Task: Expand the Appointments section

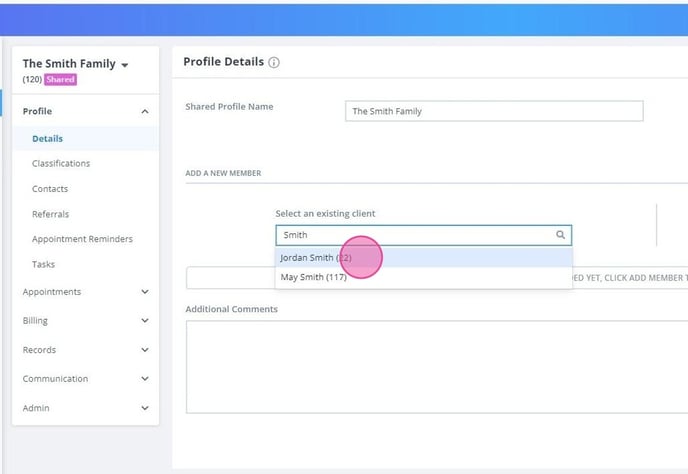Action: 86,292
